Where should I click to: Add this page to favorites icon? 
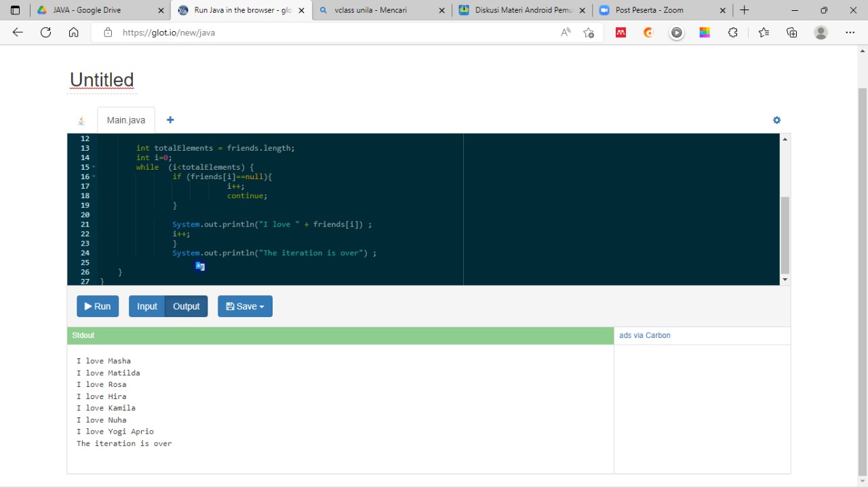[589, 33]
